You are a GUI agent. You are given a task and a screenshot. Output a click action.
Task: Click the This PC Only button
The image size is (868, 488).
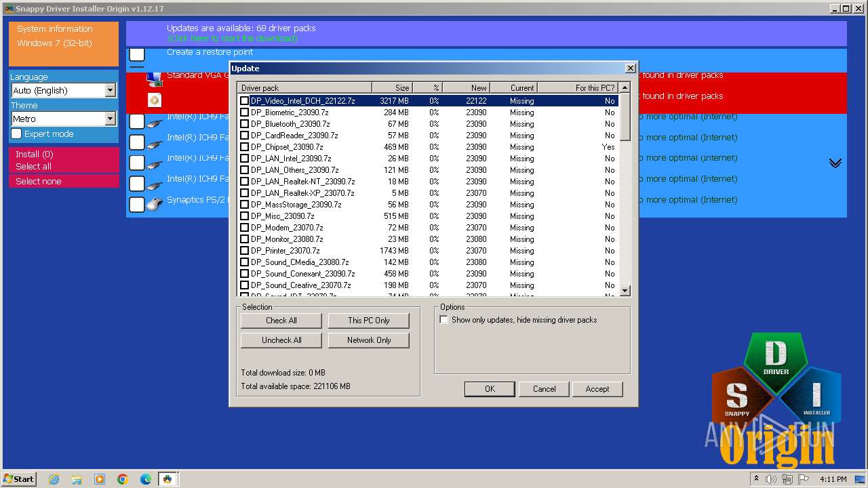(x=369, y=321)
